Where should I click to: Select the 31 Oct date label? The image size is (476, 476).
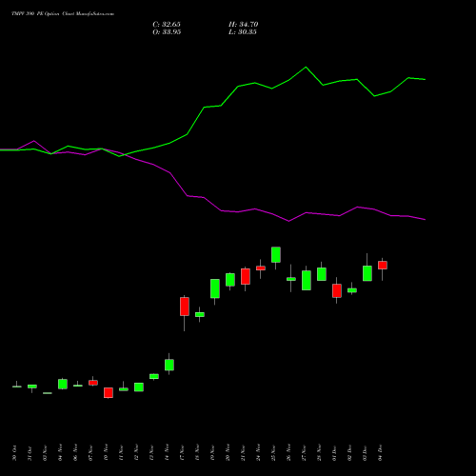(x=30, y=453)
